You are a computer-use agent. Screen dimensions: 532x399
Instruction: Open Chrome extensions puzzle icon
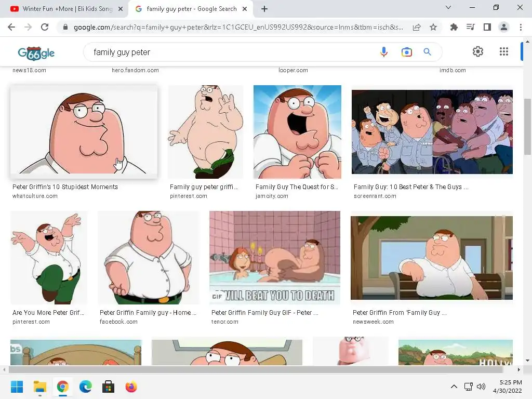point(454,27)
